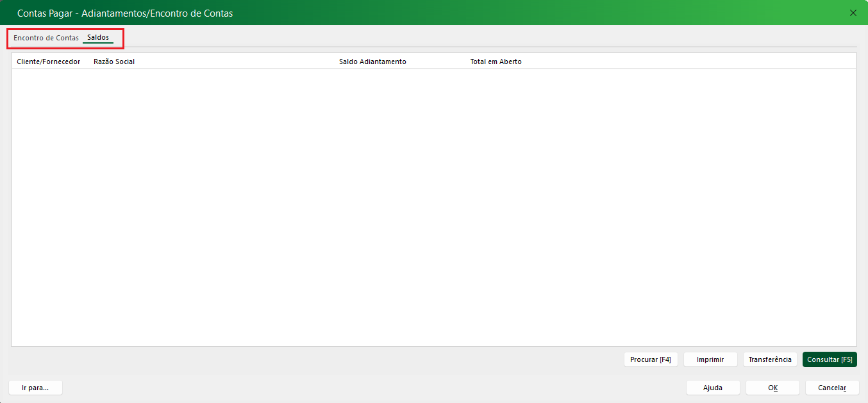The height and width of the screenshot is (403, 868).
Task: Click blank footer area between Ir para and Ajuda
Action: [372, 388]
